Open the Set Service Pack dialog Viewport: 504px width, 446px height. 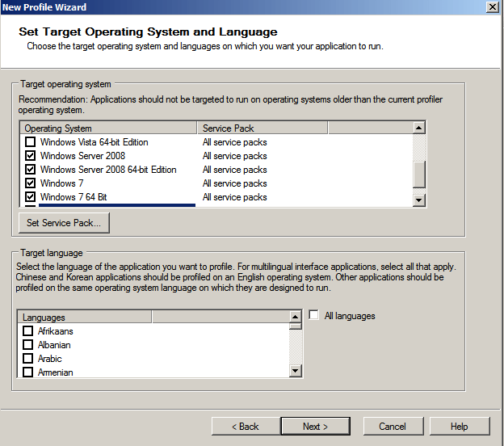pyautogui.click(x=64, y=222)
